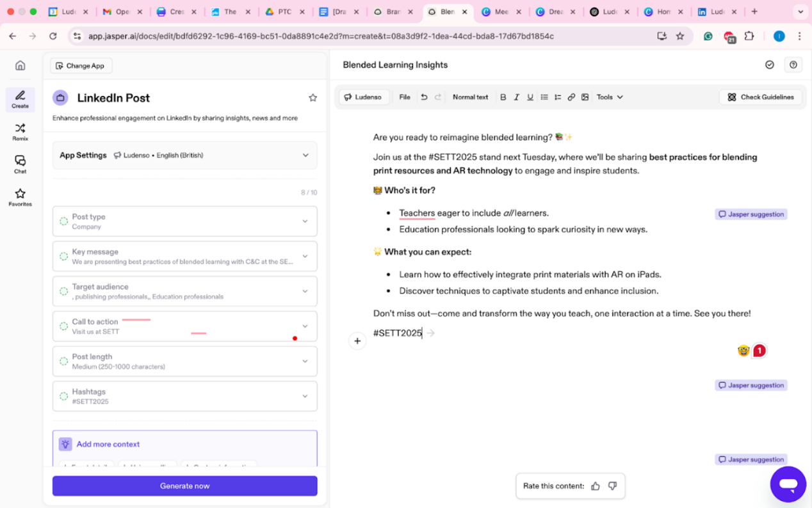This screenshot has width=812, height=508.
Task: Insert an image from the toolbar
Action: 585,97
